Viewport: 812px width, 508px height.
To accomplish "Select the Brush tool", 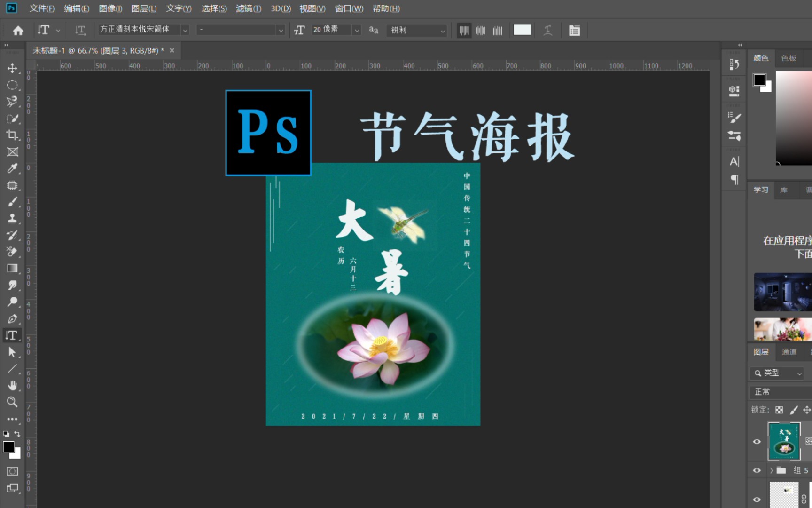I will click(x=12, y=202).
